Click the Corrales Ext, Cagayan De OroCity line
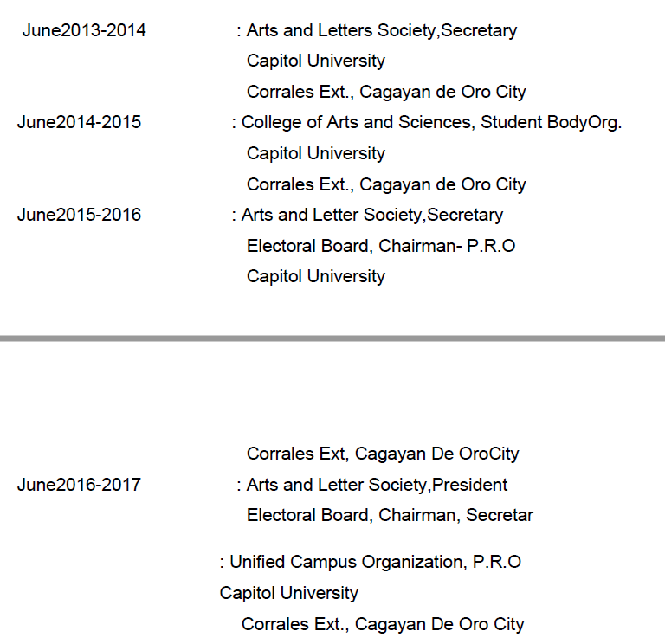Image resolution: width=665 pixels, height=644 pixels. [x=383, y=454]
